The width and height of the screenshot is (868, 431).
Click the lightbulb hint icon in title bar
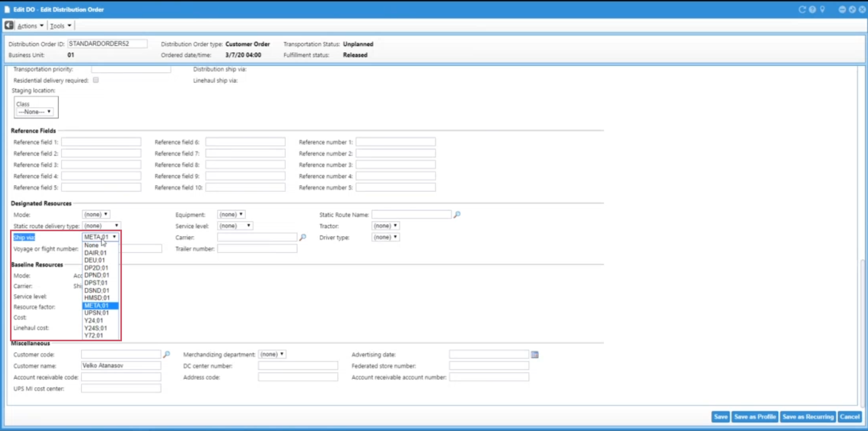click(x=822, y=9)
